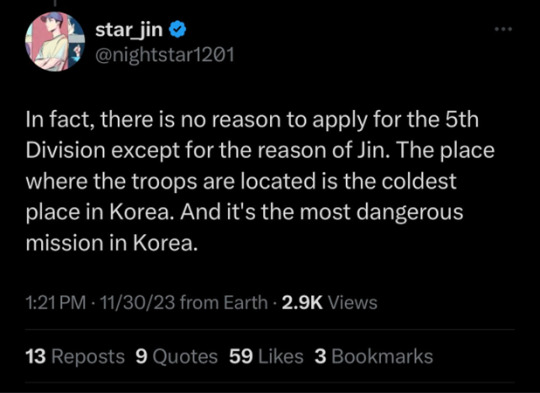The width and height of the screenshot is (540, 393).
Task: Click the 11/30/23 post date
Action: (137, 303)
